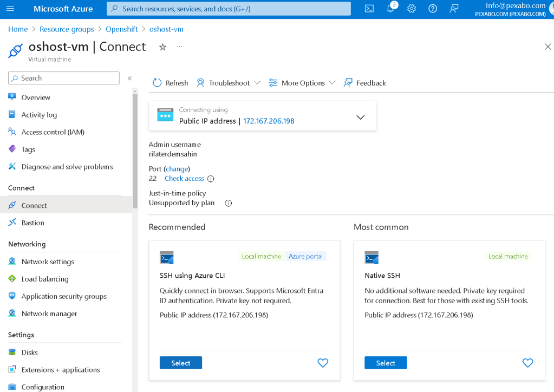Click the sidebar Search field
Viewport: 554px width, 392px height.
coord(63,78)
